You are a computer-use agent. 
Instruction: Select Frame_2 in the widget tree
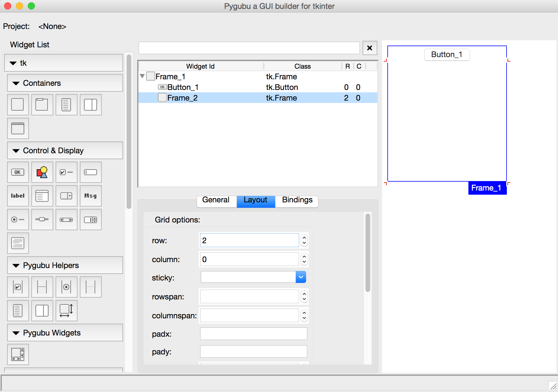pos(258,98)
